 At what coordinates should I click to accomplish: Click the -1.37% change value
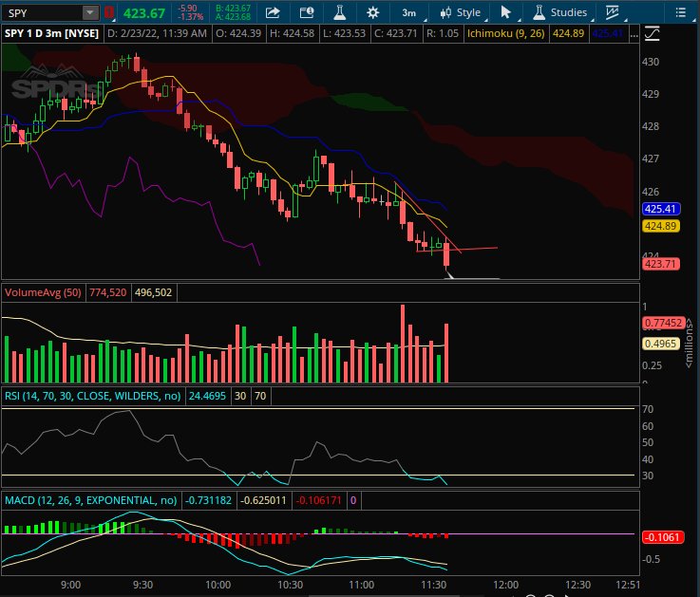tap(190, 17)
